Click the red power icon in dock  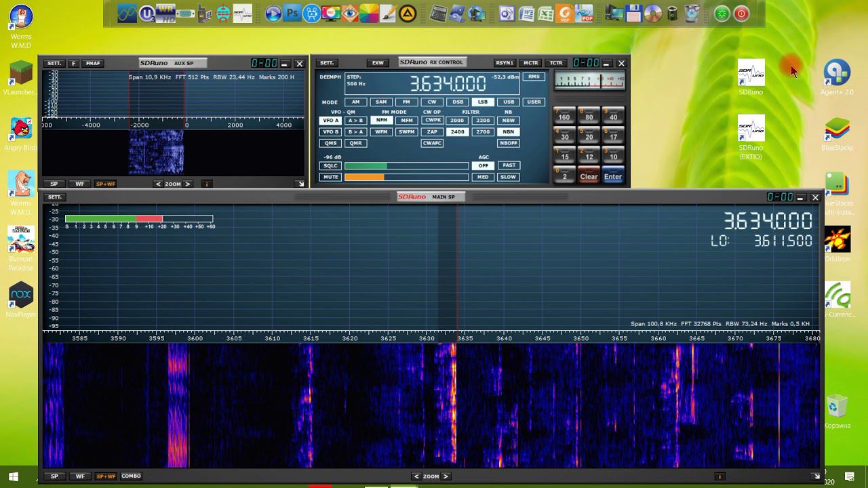coord(742,13)
